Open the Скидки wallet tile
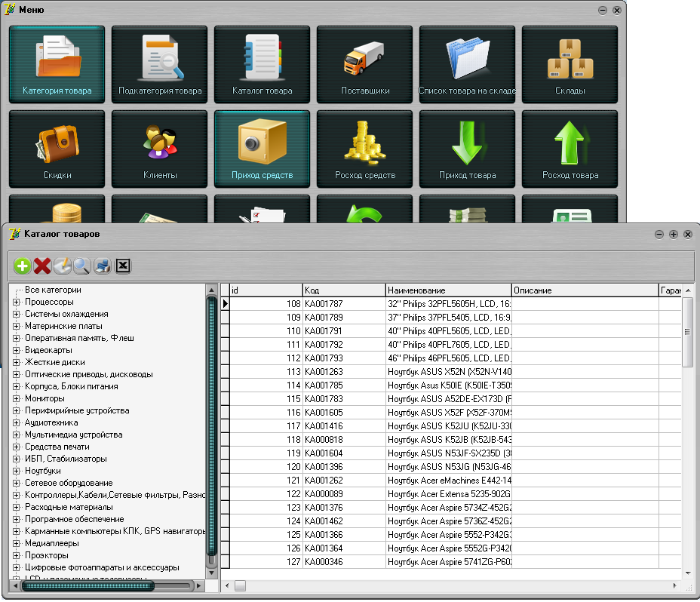Image resolution: width=700 pixels, height=602 pixels. coord(57,149)
